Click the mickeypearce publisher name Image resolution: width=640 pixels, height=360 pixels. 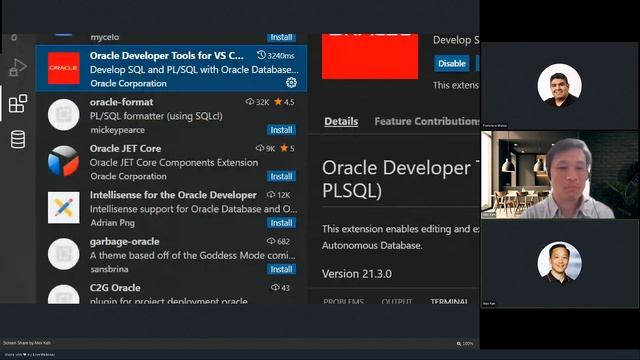tap(118, 130)
